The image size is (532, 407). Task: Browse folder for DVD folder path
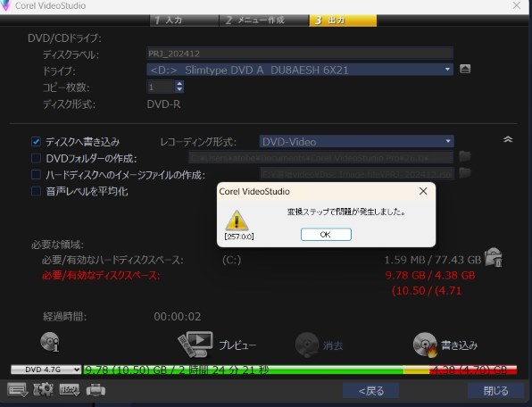pyautogui.click(x=465, y=156)
